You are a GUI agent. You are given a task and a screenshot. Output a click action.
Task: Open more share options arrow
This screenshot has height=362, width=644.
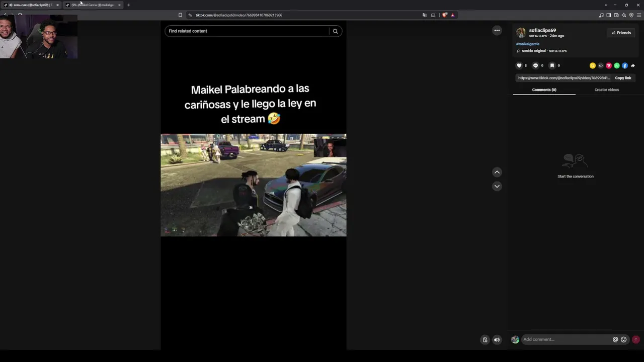coord(633,65)
